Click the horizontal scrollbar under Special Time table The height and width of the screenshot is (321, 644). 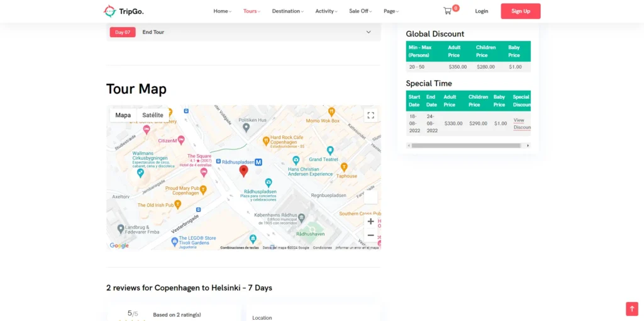(x=466, y=145)
